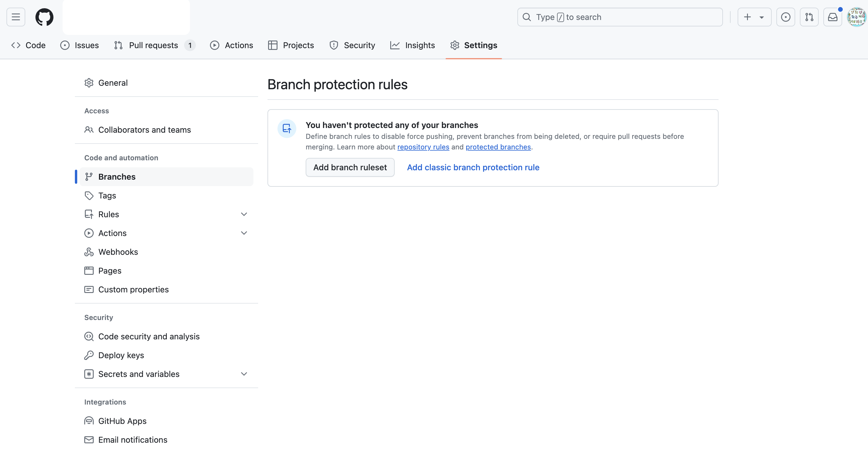Expand the Rules sidebar section
Image resolution: width=868 pixels, height=475 pixels.
244,214
